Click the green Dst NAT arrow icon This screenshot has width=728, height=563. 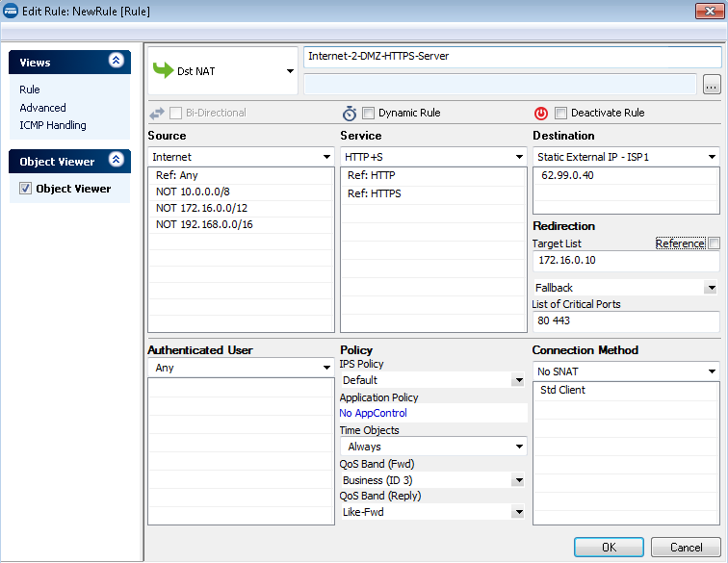click(x=163, y=70)
